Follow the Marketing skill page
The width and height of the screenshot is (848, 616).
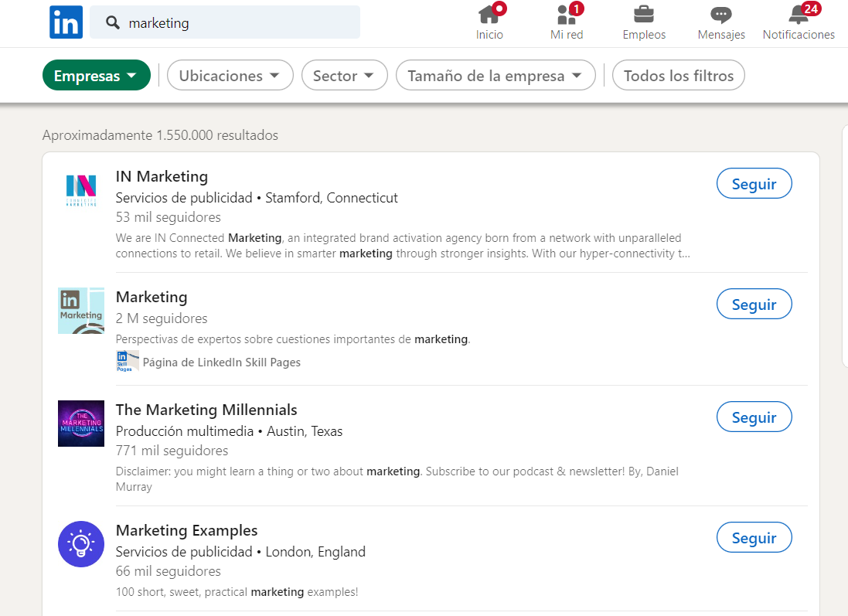[754, 305]
